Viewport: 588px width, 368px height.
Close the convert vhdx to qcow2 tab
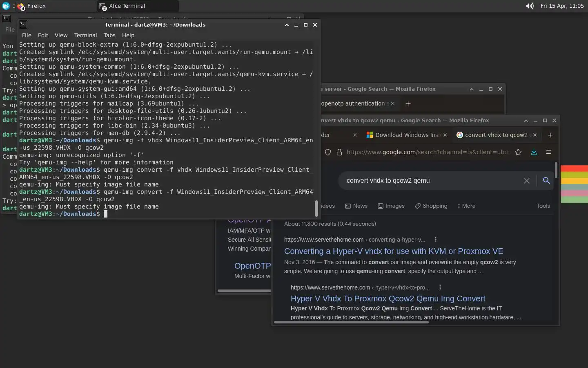535,135
